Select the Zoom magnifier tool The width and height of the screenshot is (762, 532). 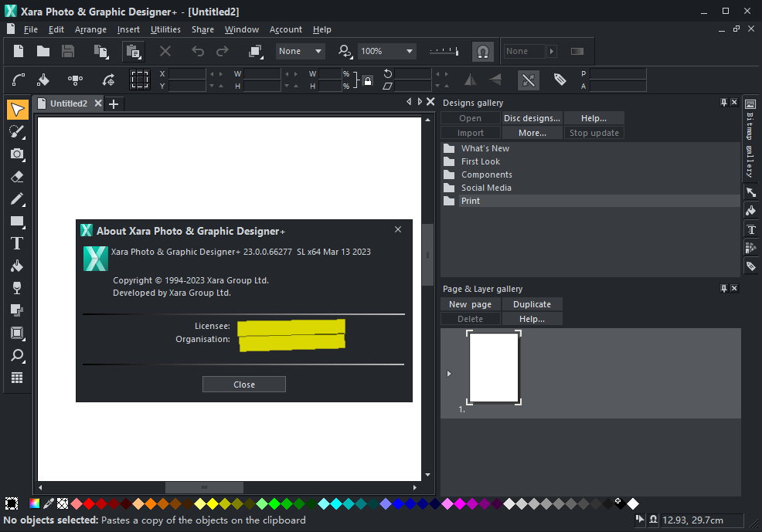tap(17, 356)
